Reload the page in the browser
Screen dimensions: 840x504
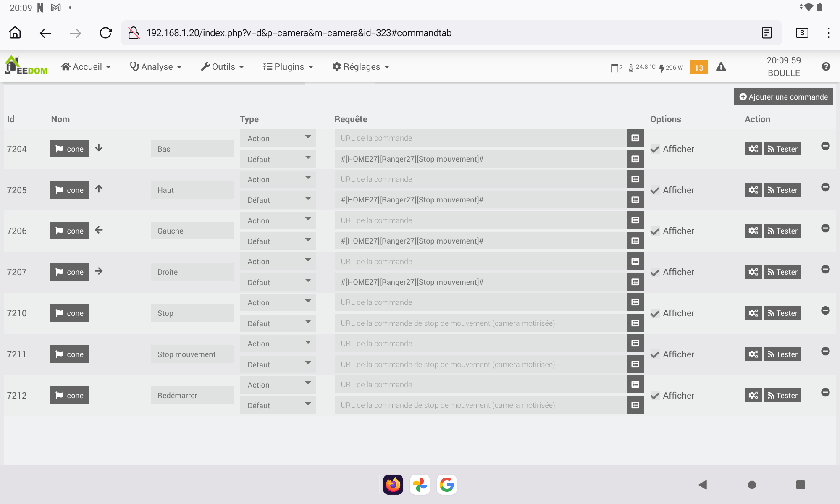pyautogui.click(x=105, y=33)
